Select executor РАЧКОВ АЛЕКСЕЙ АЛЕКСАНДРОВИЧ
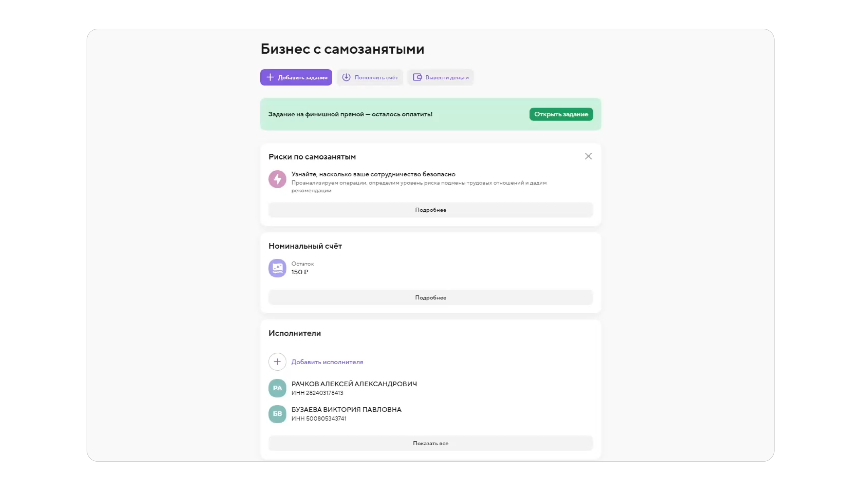Screen dimensions: 860x504 tap(354, 384)
